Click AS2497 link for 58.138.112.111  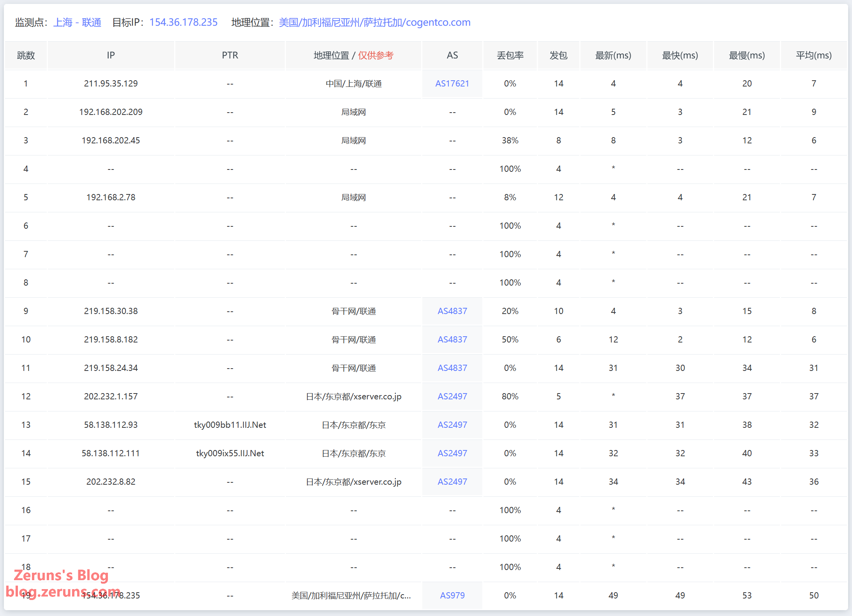click(x=452, y=453)
